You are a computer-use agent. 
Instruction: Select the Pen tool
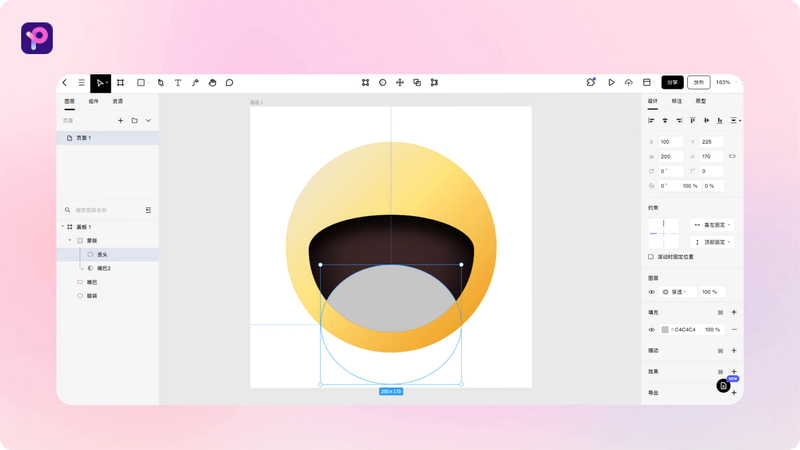161,83
